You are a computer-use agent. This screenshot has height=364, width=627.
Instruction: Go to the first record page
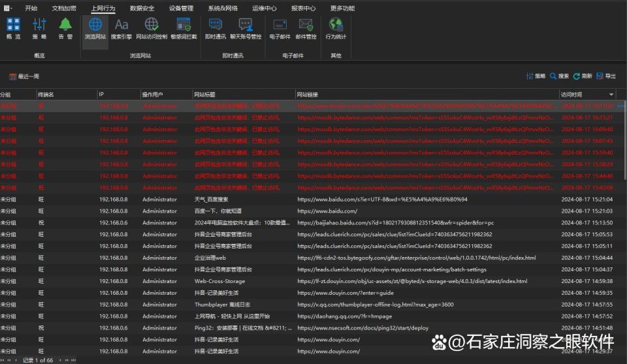pyautogui.click(x=3, y=360)
